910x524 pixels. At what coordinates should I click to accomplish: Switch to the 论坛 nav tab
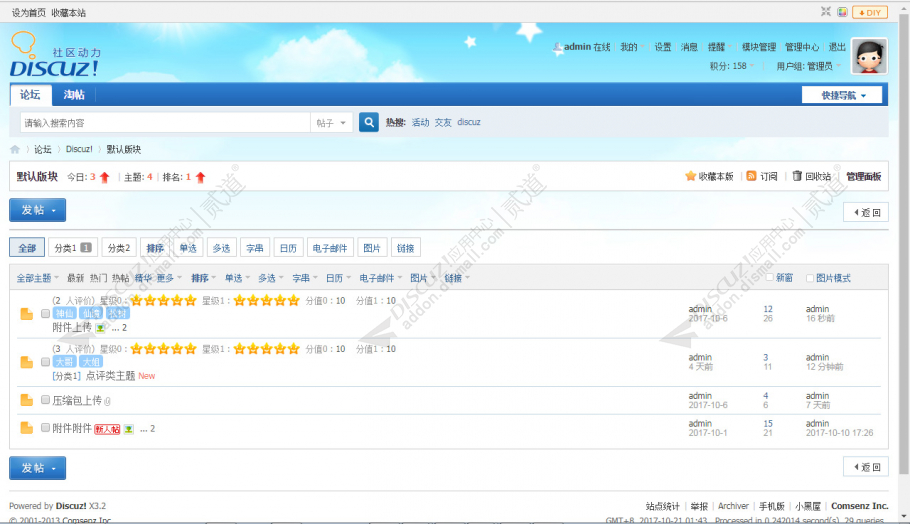pyautogui.click(x=30, y=95)
